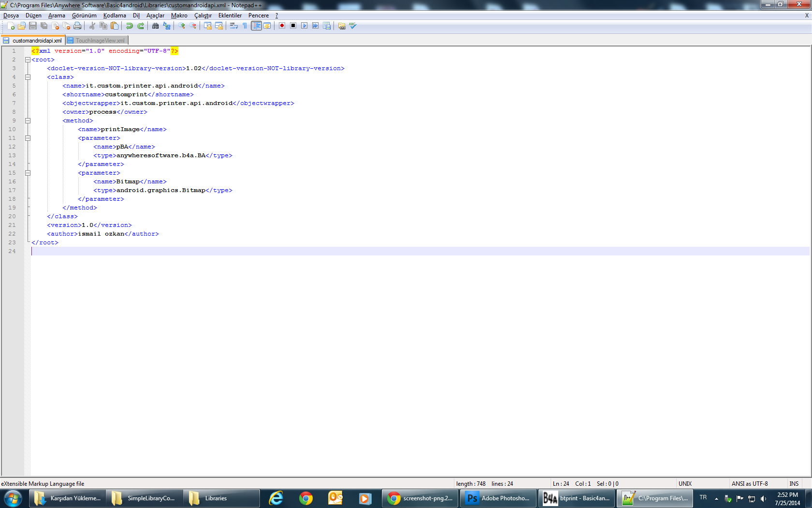Zoom out using the magnifier minus icon
The height and width of the screenshot is (508, 812).
coord(193,26)
